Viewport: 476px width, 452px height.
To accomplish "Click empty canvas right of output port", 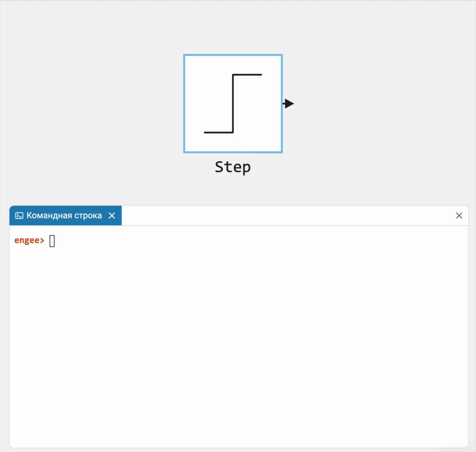I will click(368, 104).
